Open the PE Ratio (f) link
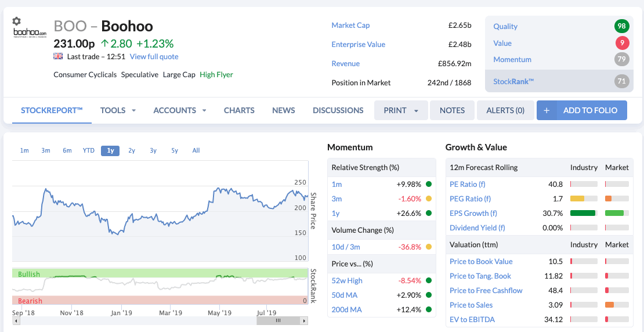644x332 pixels. click(x=468, y=184)
